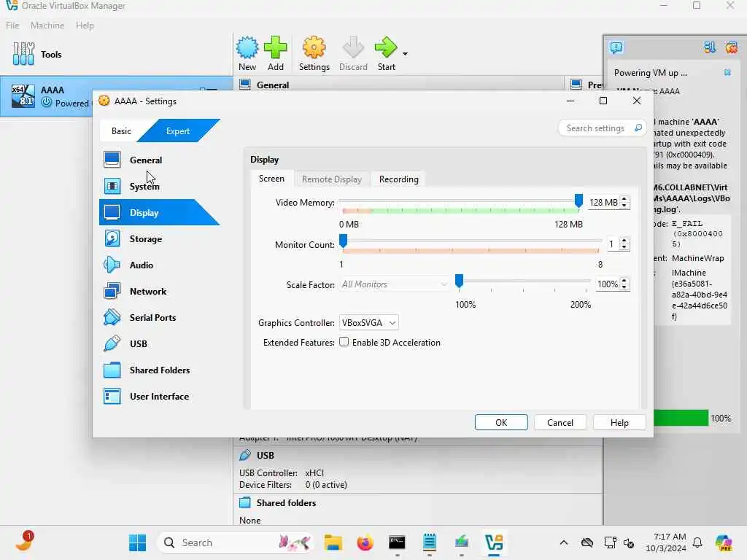Open the User Interface settings category
This screenshot has width=747, height=560.
[160, 396]
